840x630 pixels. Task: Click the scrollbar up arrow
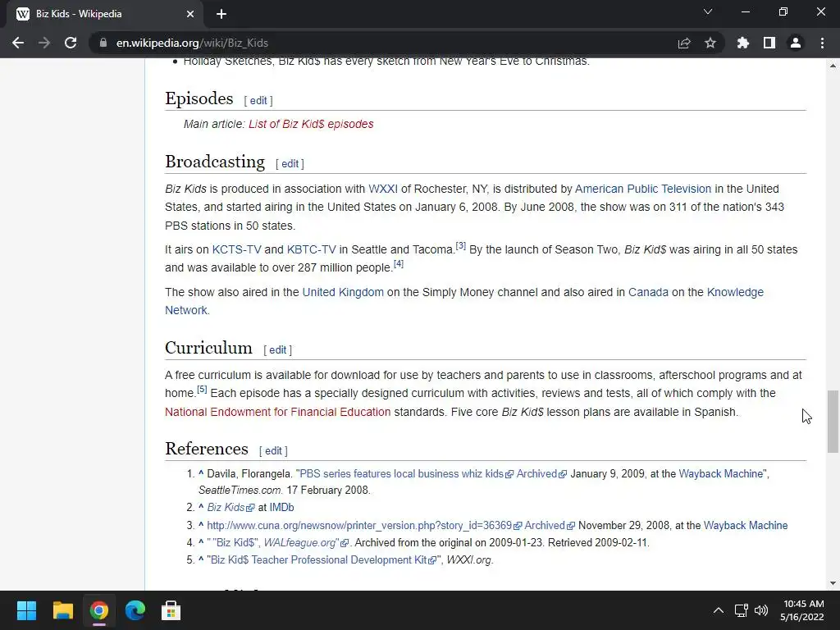[833, 66]
